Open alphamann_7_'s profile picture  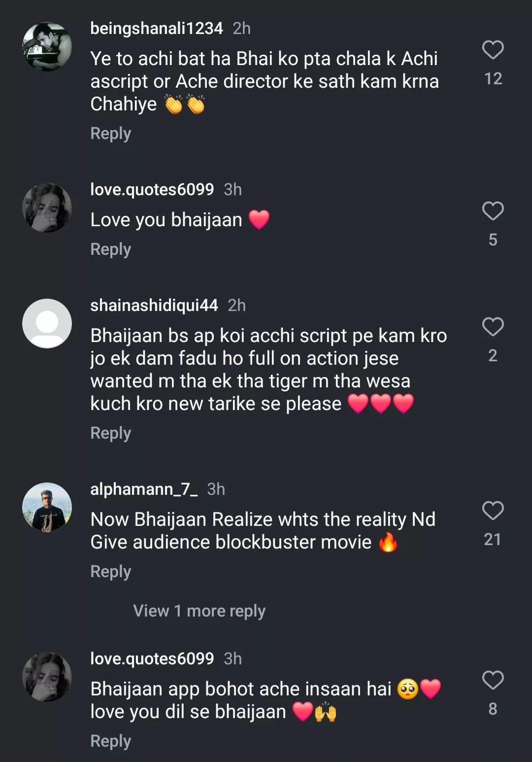(47, 507)
